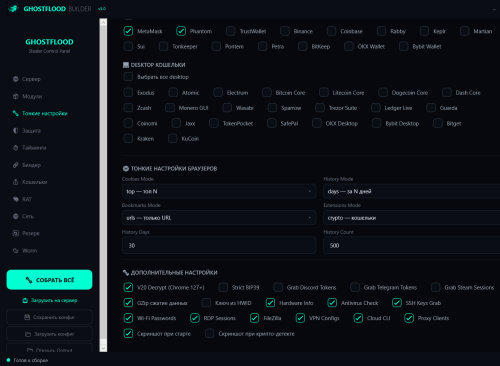Click the wallet icon beside Кошельки
500x366 pixels.
(16, 182)
